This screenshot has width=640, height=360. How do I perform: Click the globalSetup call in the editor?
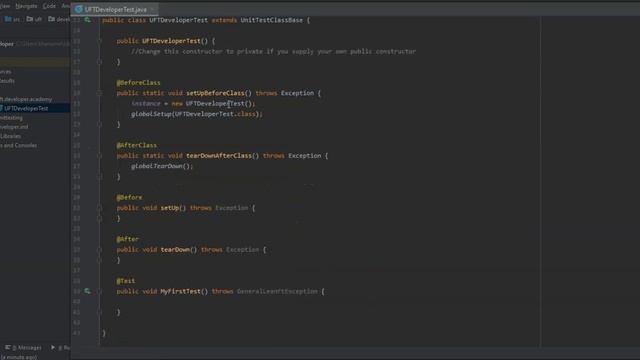[151, 114]
